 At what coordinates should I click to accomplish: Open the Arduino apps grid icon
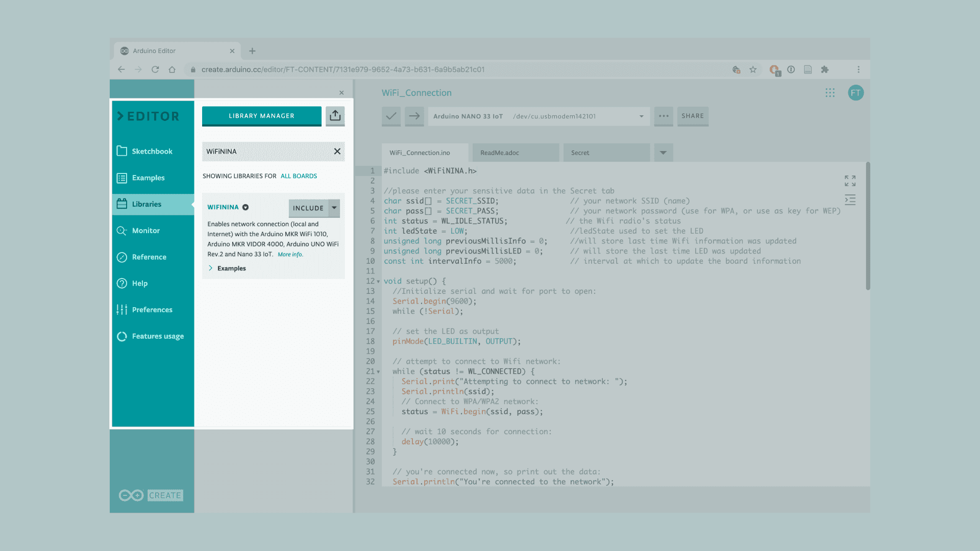click(x=830, y=93)
